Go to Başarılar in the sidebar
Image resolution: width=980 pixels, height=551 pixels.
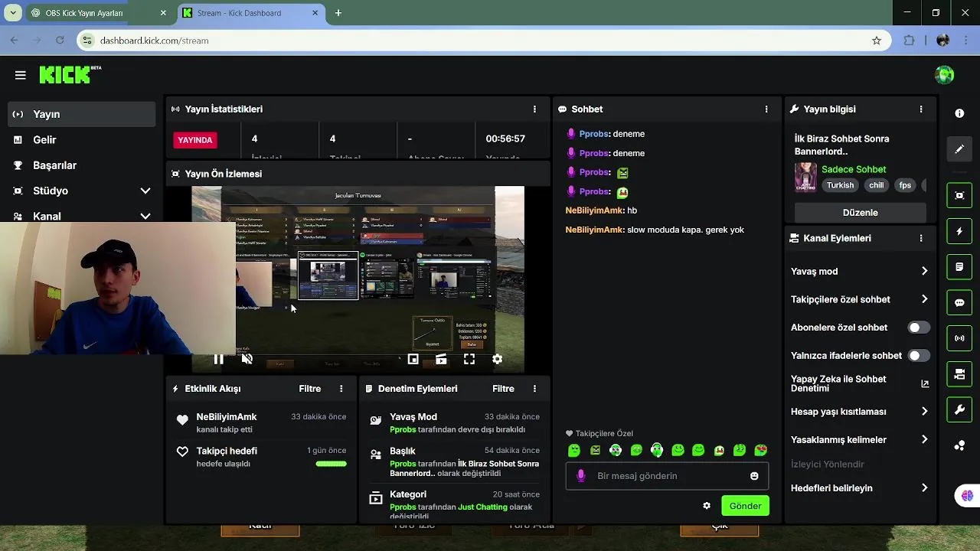click(x=82, y=165)
